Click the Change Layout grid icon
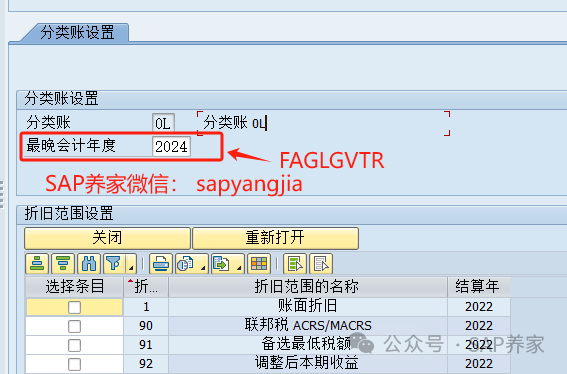The width and height of the screenshot is (567, 374). click(x=259, y=264)
